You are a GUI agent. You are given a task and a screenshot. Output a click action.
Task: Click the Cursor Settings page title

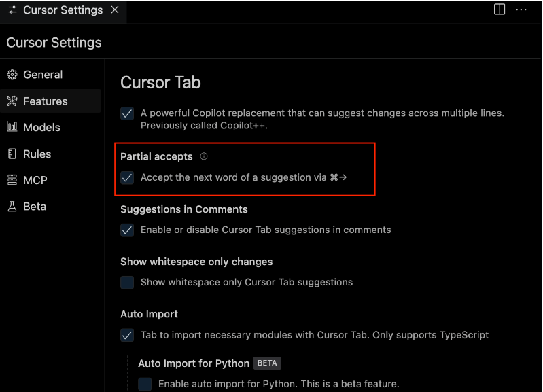tap(54, 42)
